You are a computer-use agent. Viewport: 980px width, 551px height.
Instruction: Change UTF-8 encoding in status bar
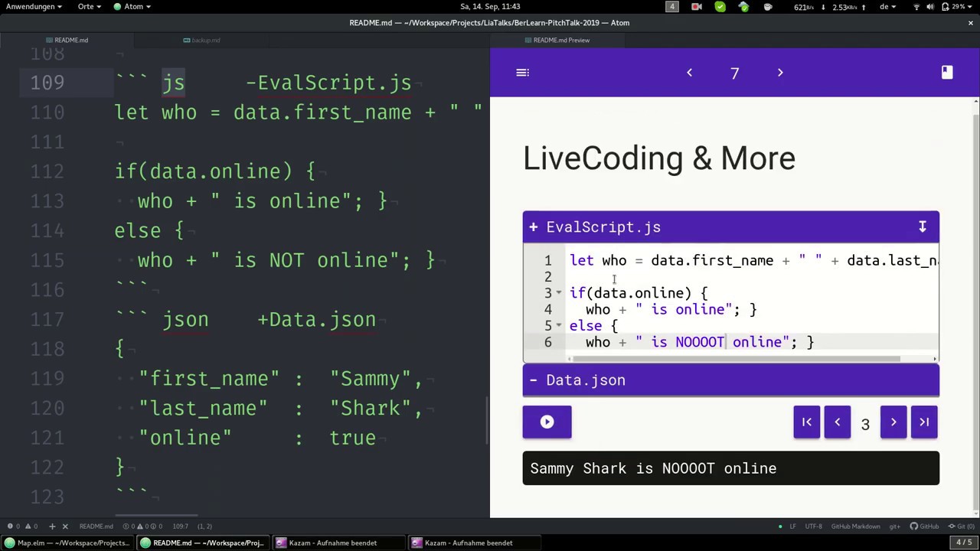click(813, 527)
